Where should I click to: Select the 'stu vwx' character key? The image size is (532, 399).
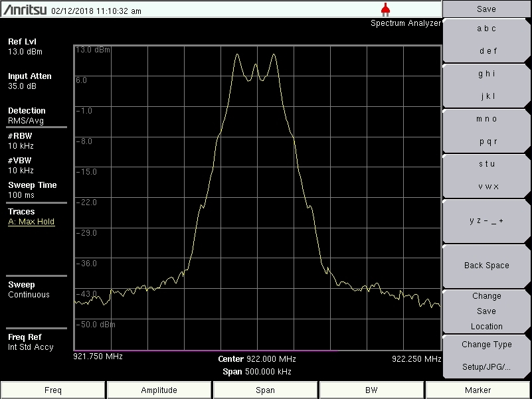point(487,175)
